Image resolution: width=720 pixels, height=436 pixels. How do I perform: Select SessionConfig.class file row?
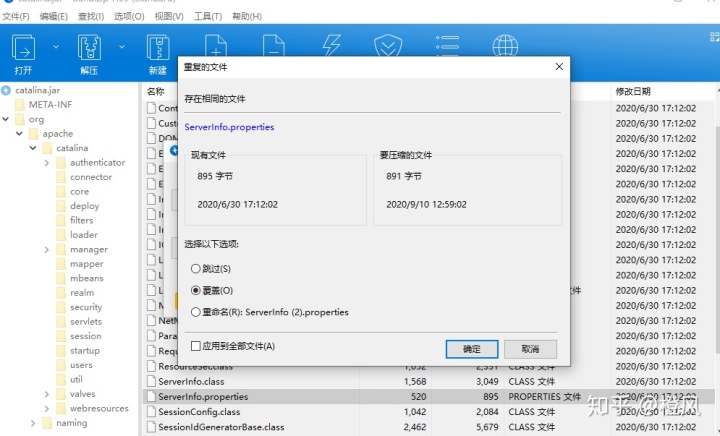[429, 412]
